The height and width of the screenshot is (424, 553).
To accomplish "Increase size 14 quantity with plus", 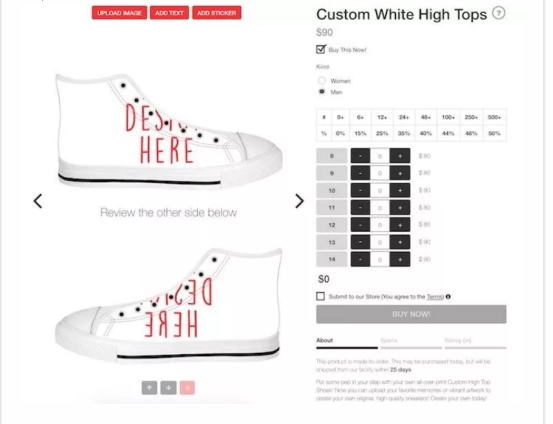I will (400, 259).
